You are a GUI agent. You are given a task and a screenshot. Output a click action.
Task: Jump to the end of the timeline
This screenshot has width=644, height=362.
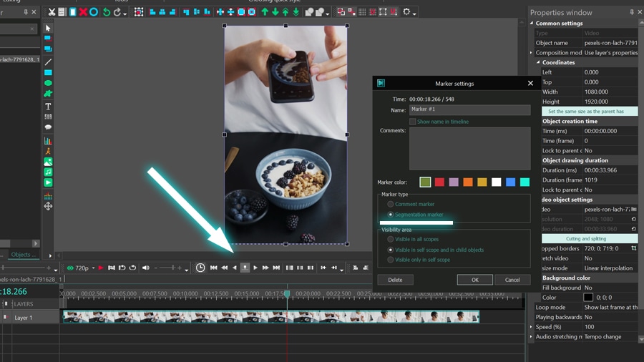pyautogui.click(x=276, y=268)
